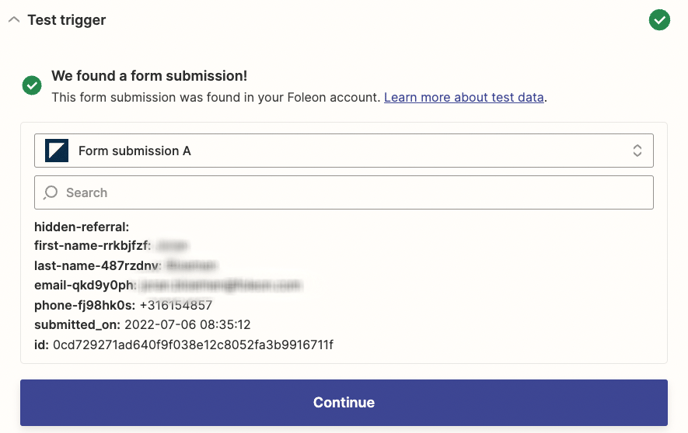Viewport: 688px width, 433px height.
Task: Select the first-name-rrkbjfzf field row
Action: pyautogui.click(x=110, y=246)
